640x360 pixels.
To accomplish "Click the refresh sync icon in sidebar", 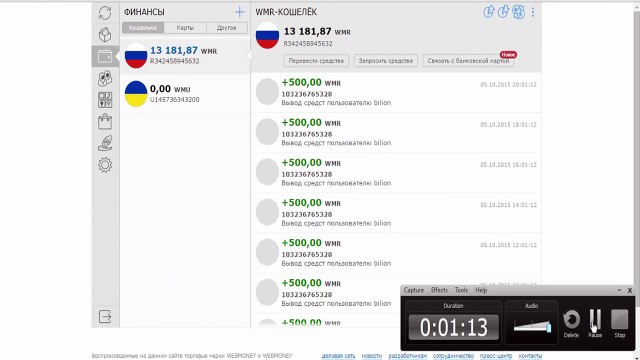I will coord(105,13).
